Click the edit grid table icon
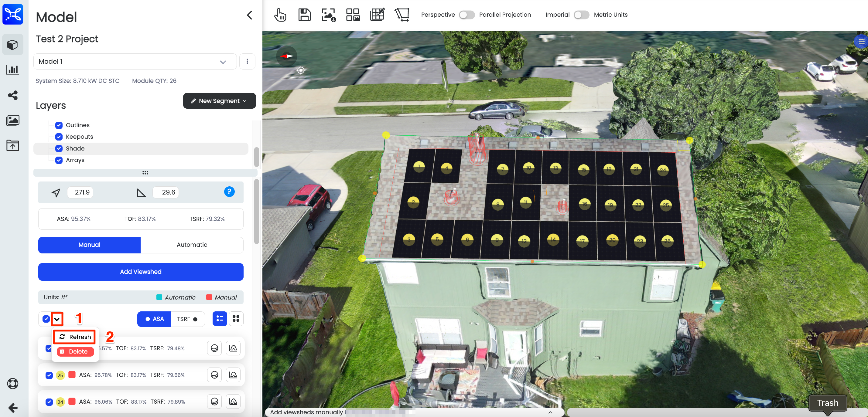 (377, 15)
